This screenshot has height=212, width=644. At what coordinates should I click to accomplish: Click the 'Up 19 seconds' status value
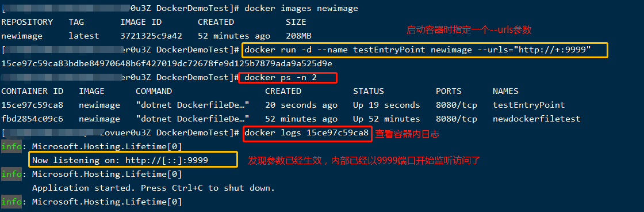(386, 105)
